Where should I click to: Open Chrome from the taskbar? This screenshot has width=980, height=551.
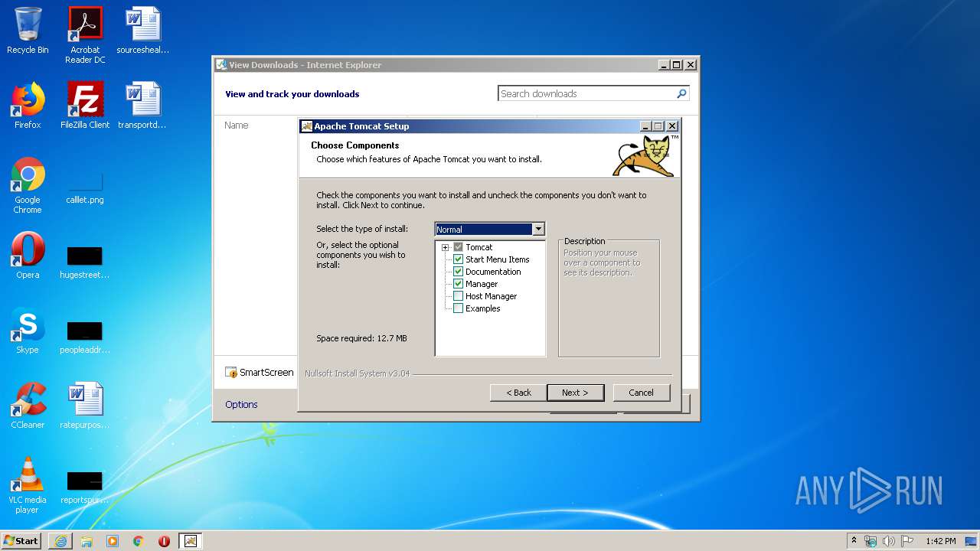[x=139, y=541]
